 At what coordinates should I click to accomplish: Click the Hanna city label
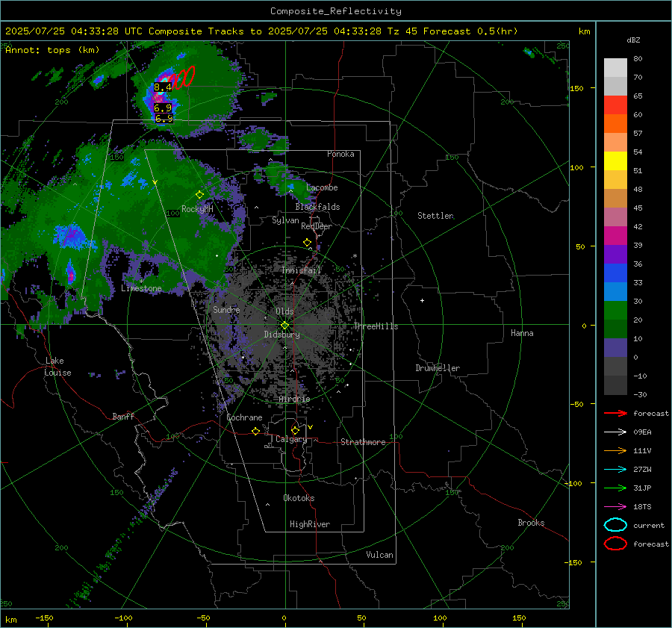tap(522, 333)
